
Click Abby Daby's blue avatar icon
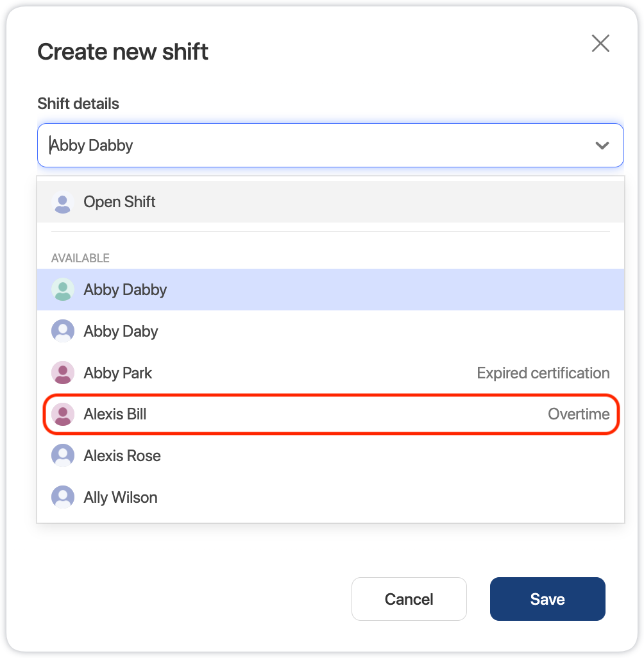pyautogui.click(x=63, y=331)
